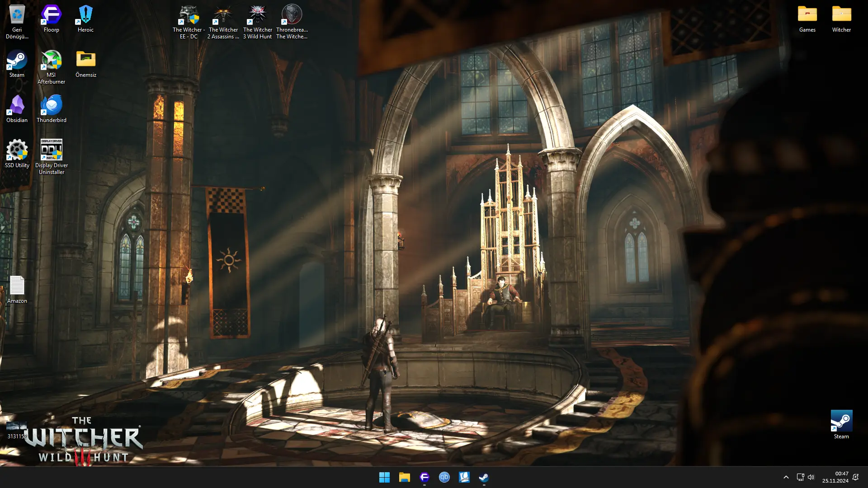Select the Steam shortcut above the system clock
Screen dimensions: 868x488
(x=841, y=425)
